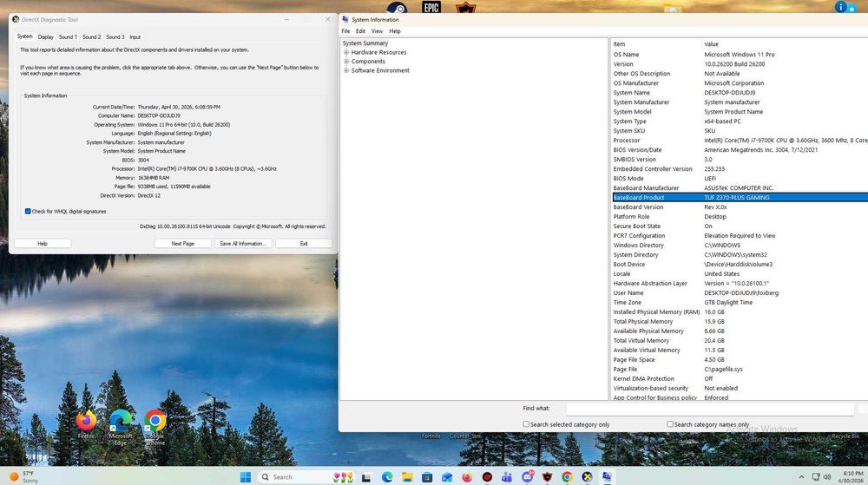The height and width of the screenshot is (485, 868).
Task: Click Save All Information button
Action: (x=243, y=243)
